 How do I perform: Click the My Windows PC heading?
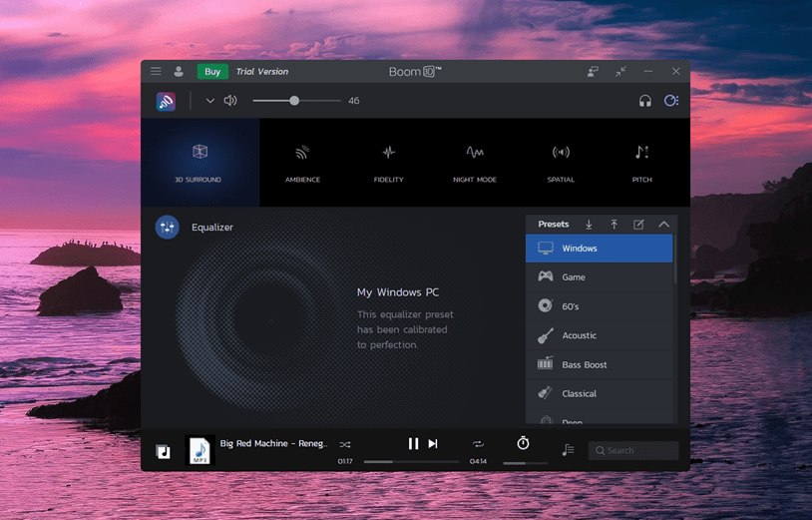pos(398,292)
